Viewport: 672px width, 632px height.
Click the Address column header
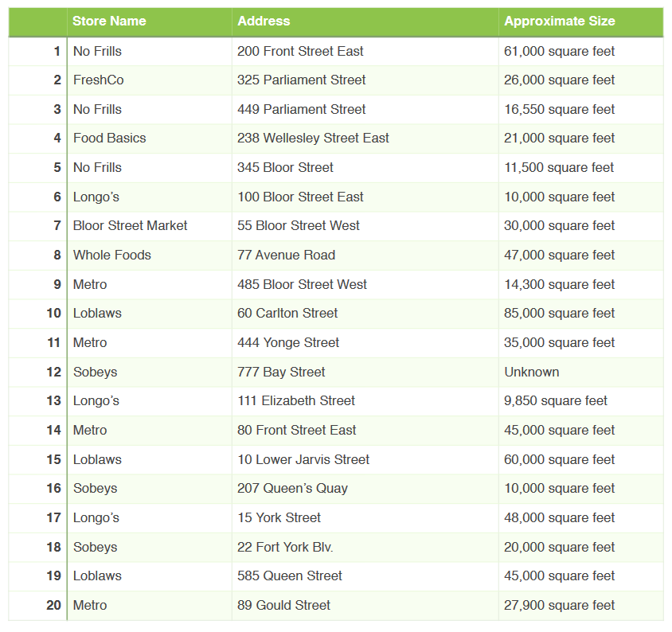tap(264, 21)
